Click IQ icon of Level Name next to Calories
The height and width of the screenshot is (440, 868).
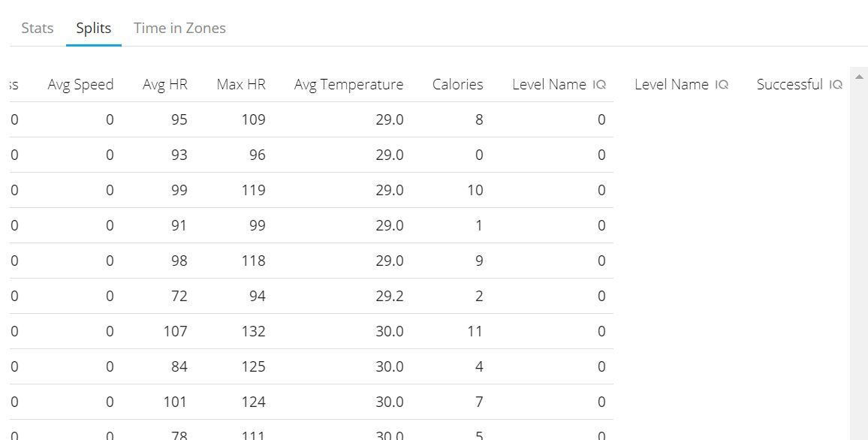coord(599,85)
